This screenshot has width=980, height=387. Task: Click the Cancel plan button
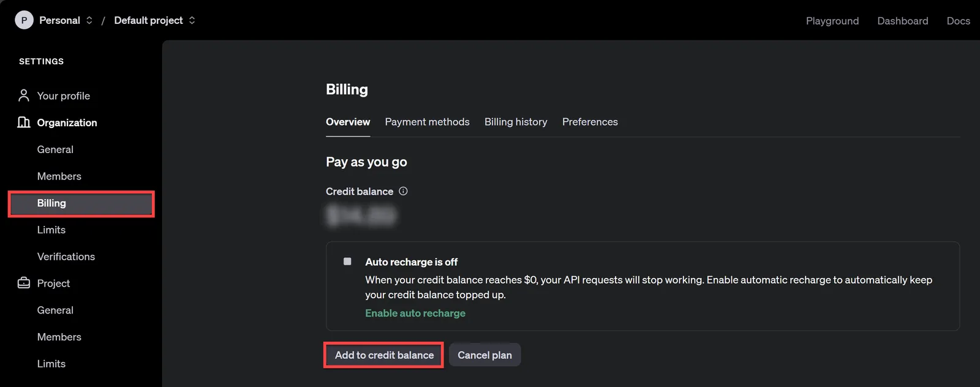coord(484,355)
